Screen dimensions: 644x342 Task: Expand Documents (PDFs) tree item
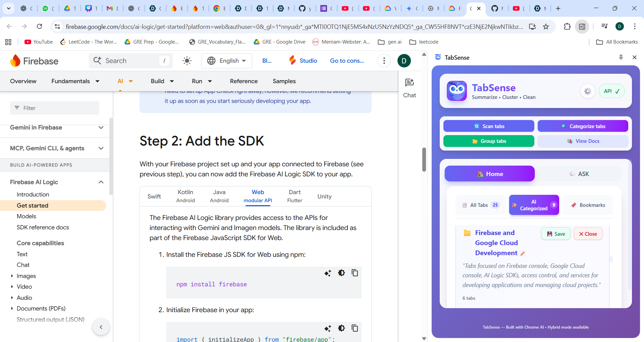tap(12, 308)
